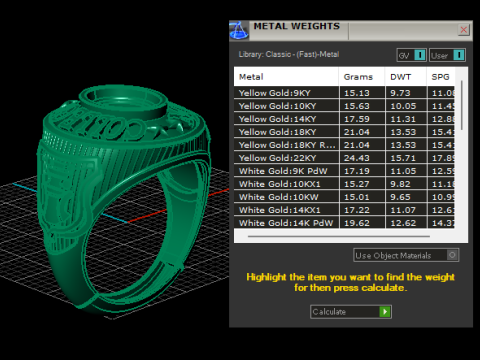Close the Metal Weights panel
The width and height of the screenshot is (480, 360).
(x=463, y=30)
